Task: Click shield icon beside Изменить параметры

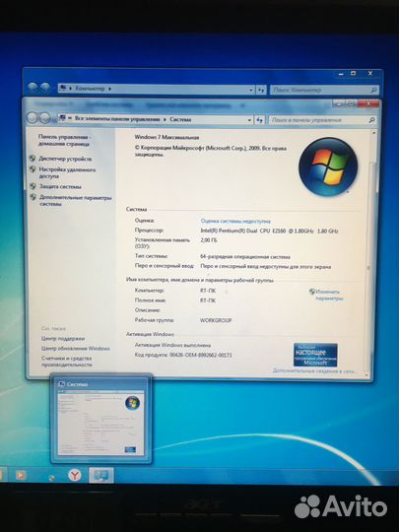Action: coord(312,292)
